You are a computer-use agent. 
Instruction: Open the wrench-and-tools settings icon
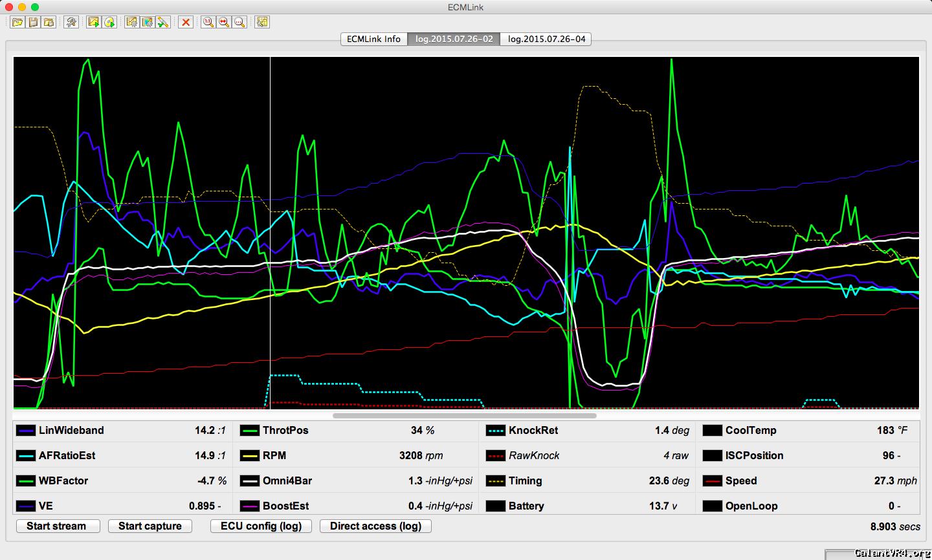pos(71,22)
